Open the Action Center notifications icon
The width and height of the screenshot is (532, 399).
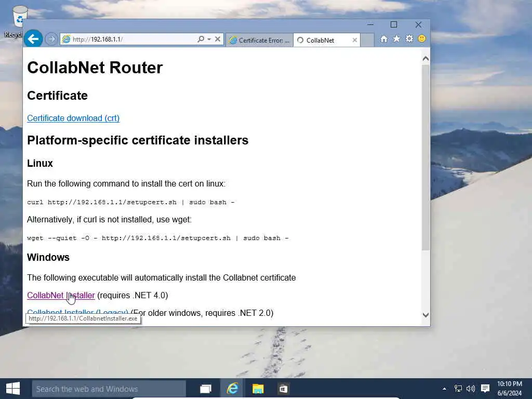pyautogui.click(x=485, y=389)
